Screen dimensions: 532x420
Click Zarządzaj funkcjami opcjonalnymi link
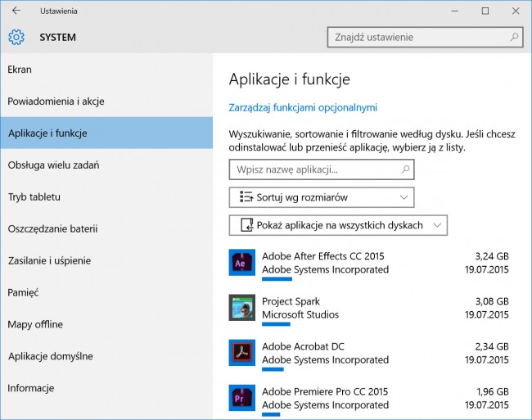[303, 107]
